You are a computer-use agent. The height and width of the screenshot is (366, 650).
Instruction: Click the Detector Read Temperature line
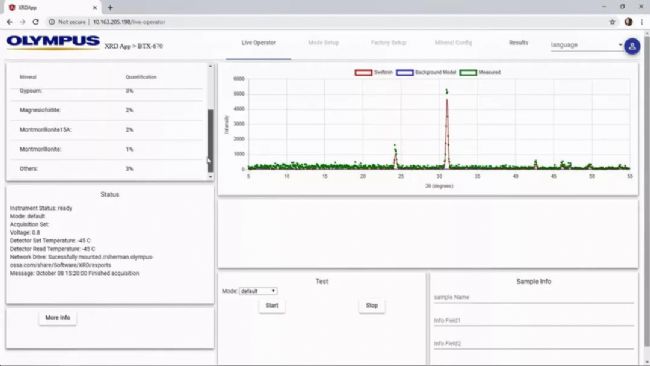pyautogui.click(x=52, y=249)
